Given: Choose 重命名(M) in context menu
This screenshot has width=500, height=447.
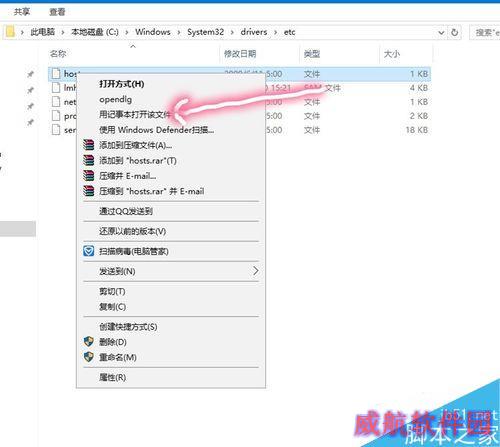Looking at the screenshot, I should 118,357.
